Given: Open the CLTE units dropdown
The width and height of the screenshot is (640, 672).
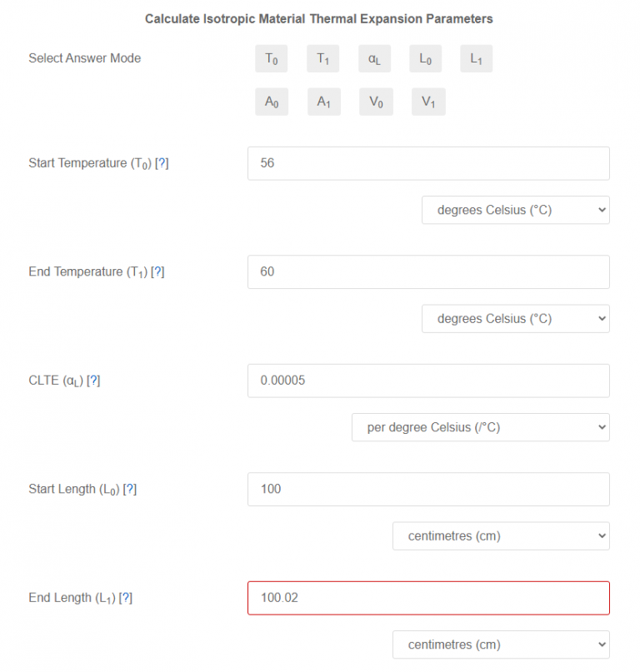Looking at the screenshot, I should 481,426.
